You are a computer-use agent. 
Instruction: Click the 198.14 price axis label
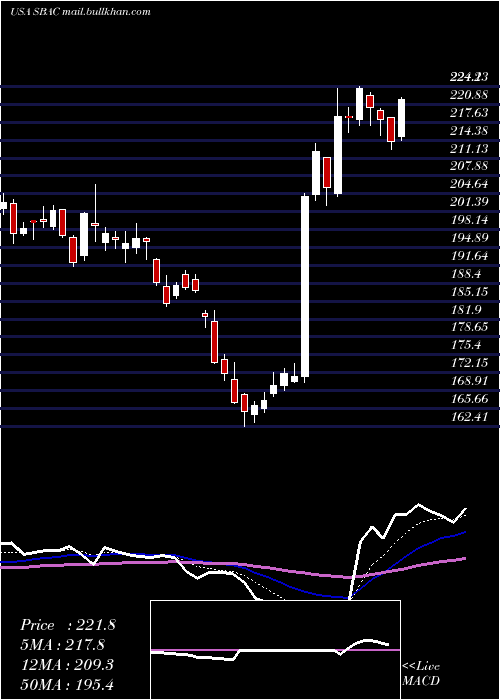469,220
